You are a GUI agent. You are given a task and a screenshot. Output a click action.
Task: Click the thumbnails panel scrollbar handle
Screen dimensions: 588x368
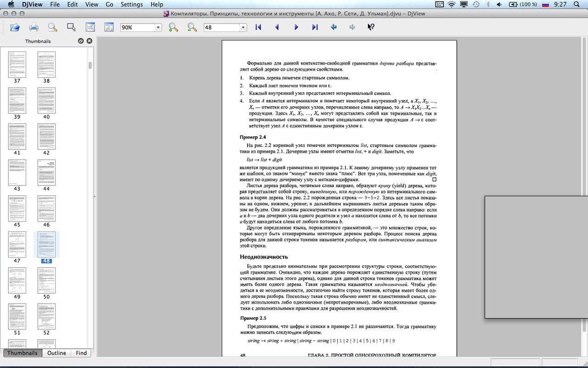pyautogui.click(x=90, y=65)
